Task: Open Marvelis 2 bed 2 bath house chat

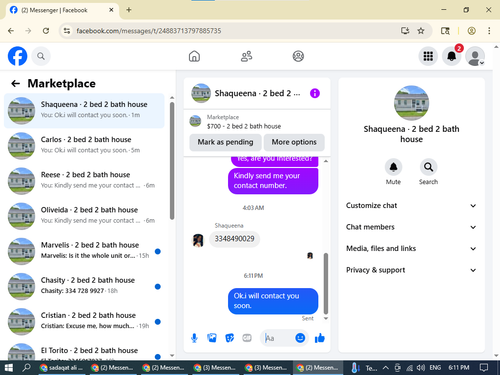Action: [84, 251]
